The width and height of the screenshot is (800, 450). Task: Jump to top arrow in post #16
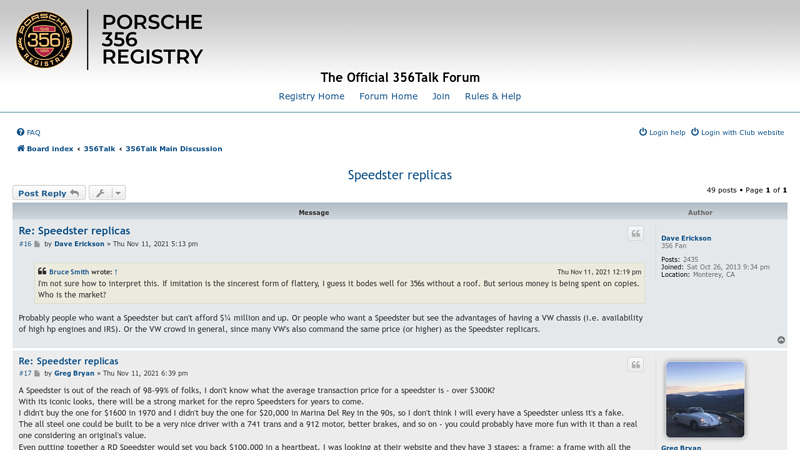pos(781,340)
